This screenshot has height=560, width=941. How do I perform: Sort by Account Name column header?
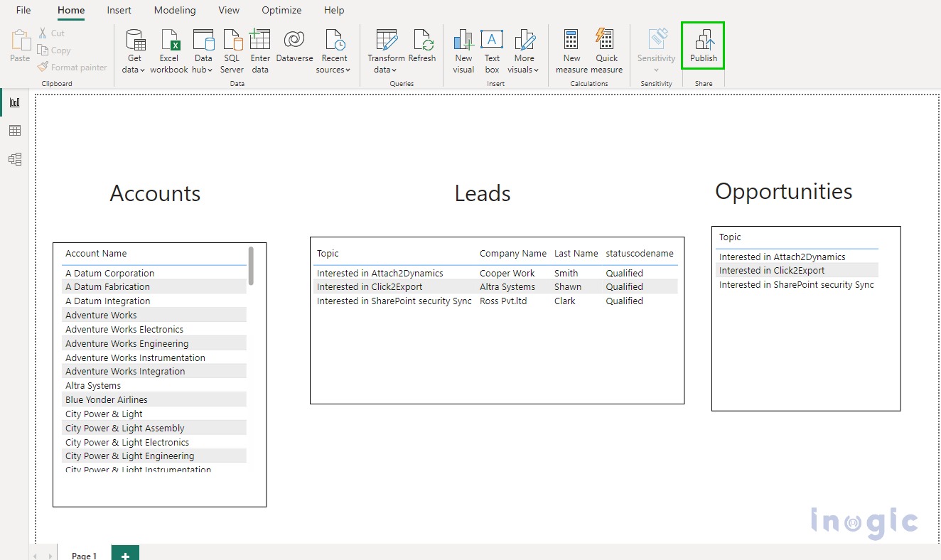click(96, 254)
